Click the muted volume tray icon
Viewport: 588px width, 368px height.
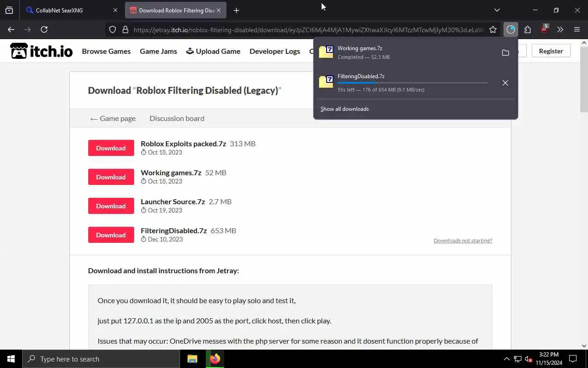pyautogui.click(x=529, y=359)
